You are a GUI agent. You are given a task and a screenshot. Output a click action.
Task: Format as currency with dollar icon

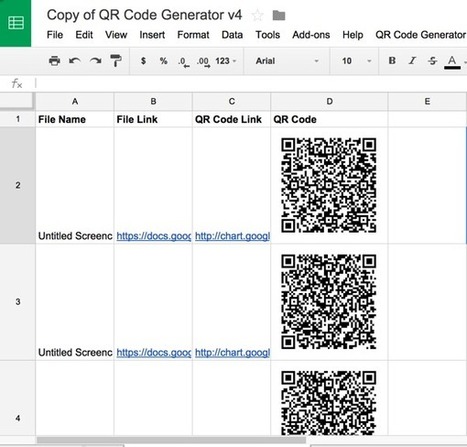click(143, 61)
